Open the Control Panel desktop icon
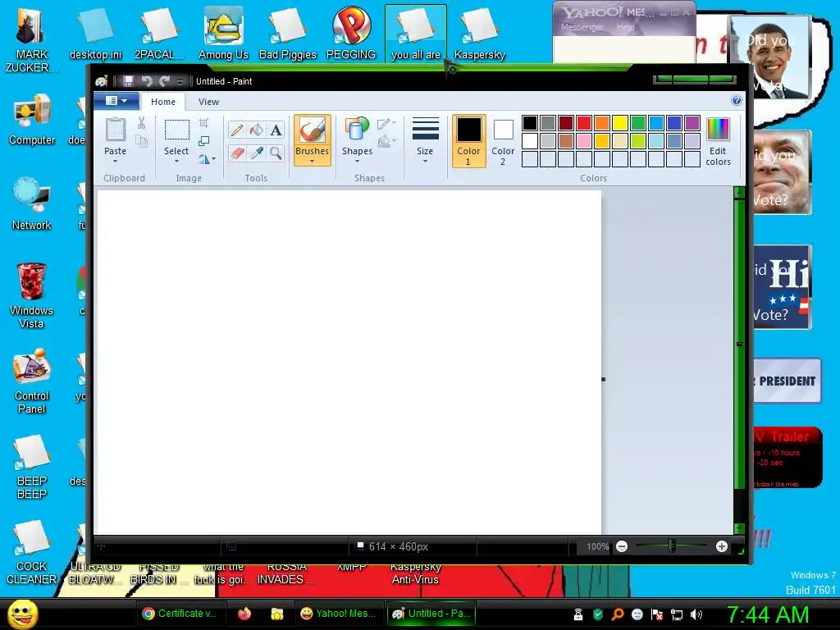Image resolution: width=840 pixels, height=630 pixels. (32, 381)
